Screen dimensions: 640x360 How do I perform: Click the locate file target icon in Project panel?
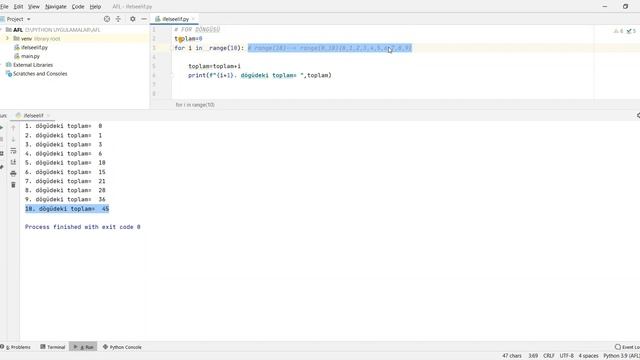[107, 19]
